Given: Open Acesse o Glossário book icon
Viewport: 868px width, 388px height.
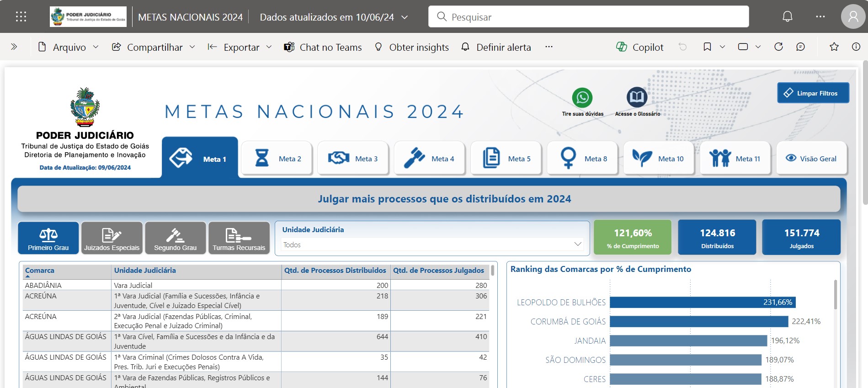Looking at the screenshot, I should [637, 97].
